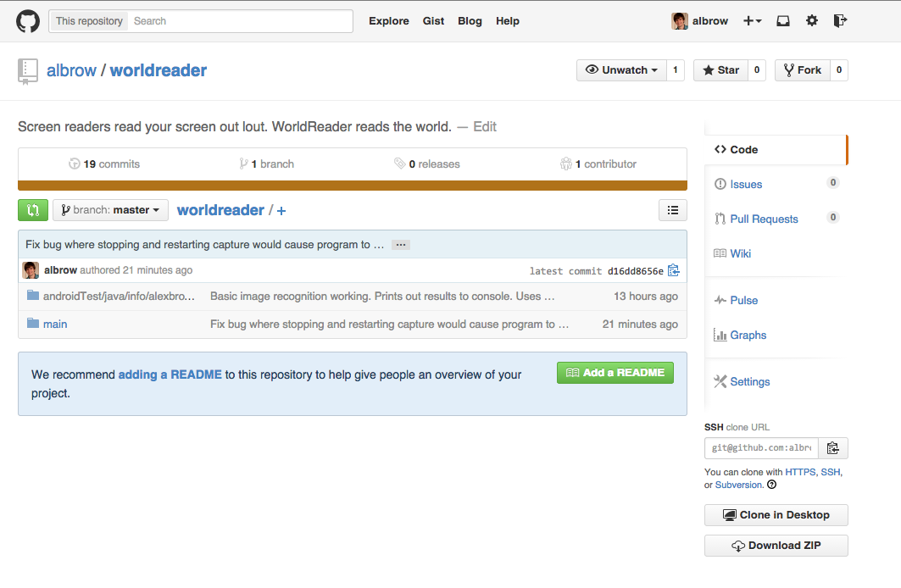This screenshot has height=588, width=901.
Task: Open the Issues tab
Action: (746, 185)
